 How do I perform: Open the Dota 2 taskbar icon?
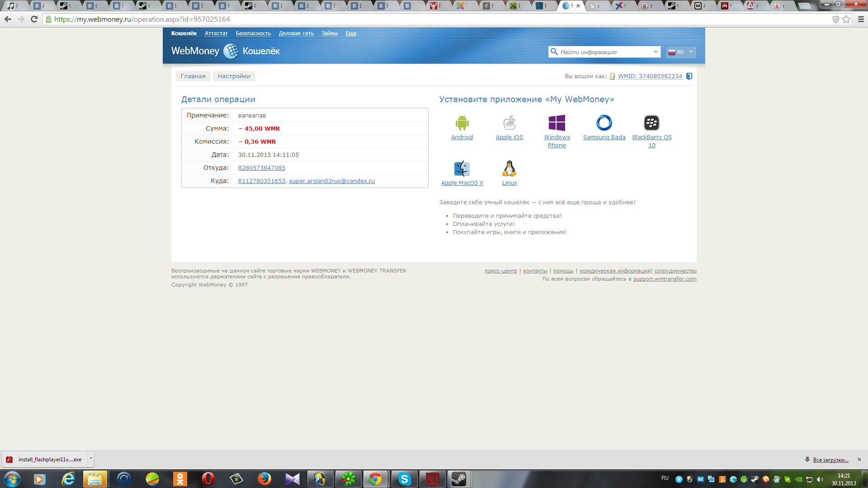tap(432, 479)
